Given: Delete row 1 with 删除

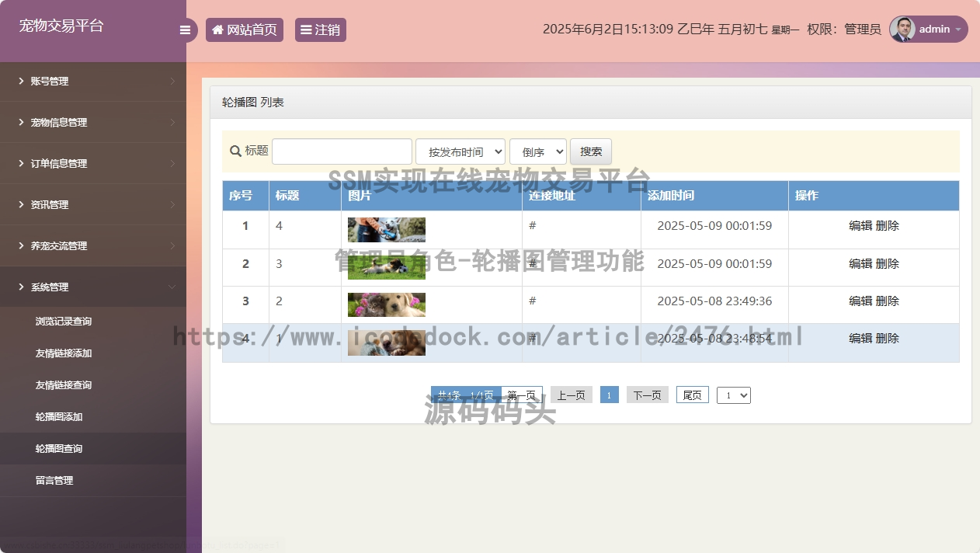Looking at the screenshot, I should [x=888, y=226].
